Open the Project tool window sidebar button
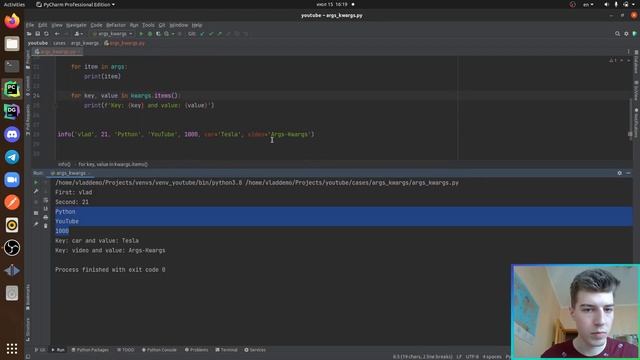Viewport: 640px width, 360px height. click(x=28, y=59)
